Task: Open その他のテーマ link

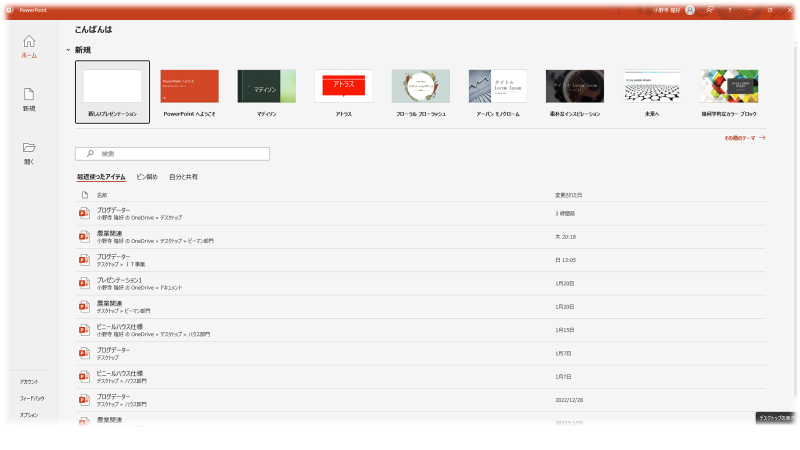Action: pos(738,137)
